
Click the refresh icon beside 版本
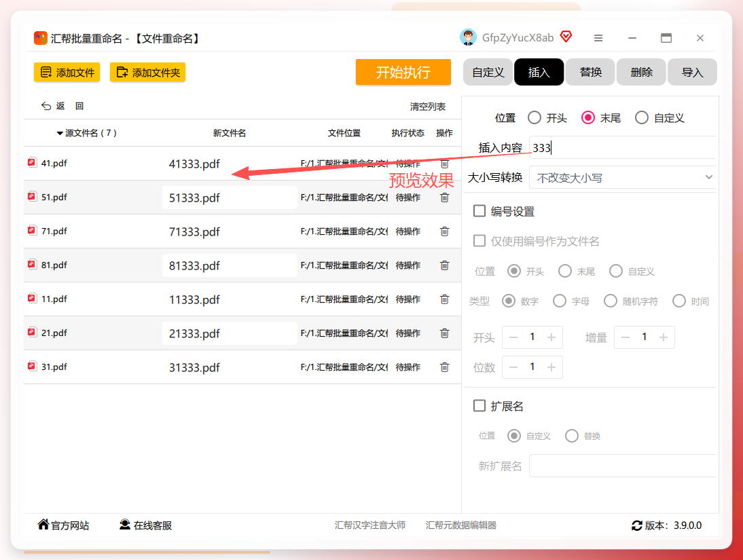(x=637, y=525)
